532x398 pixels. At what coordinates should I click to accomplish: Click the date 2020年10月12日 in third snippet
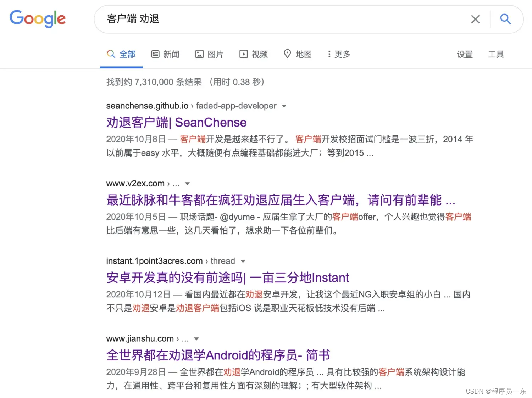tap(138, 295)
